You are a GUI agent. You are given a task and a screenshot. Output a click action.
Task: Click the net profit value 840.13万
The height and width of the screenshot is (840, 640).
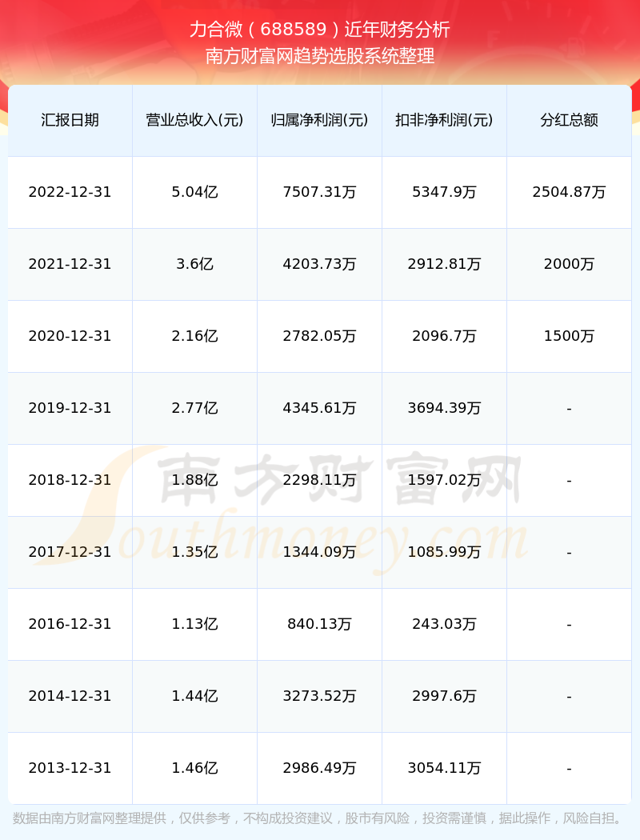pos(320,624)
